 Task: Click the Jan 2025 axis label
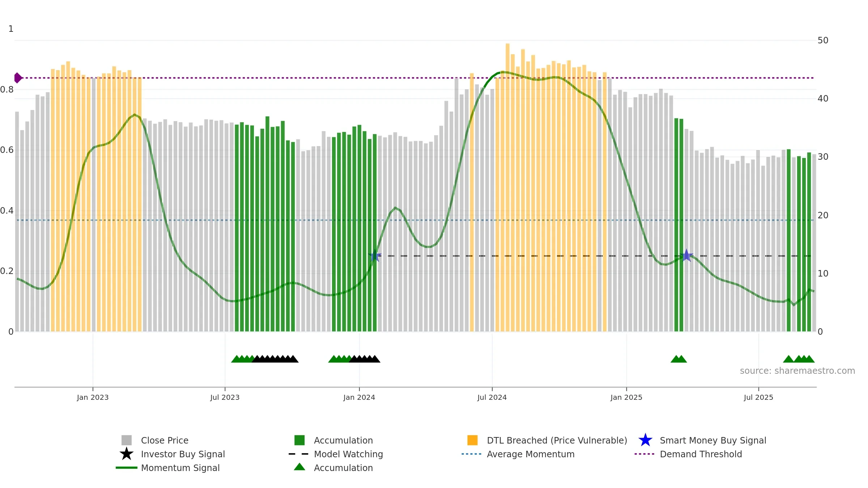pos(626,397)
